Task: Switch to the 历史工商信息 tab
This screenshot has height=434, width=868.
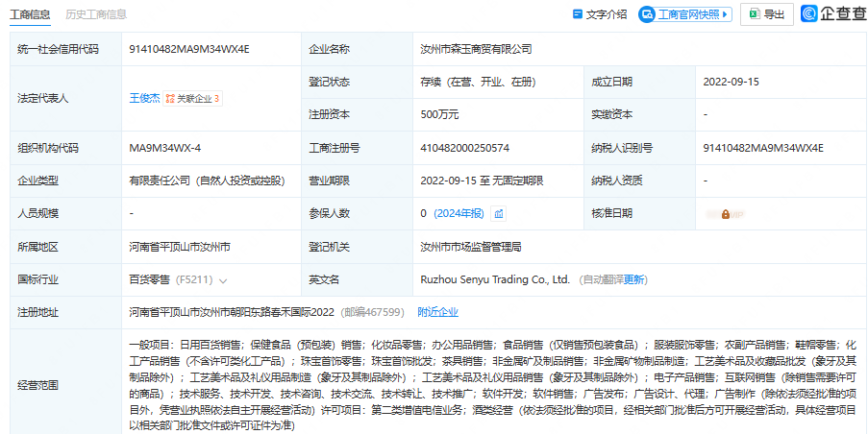Action: (96, 14)
